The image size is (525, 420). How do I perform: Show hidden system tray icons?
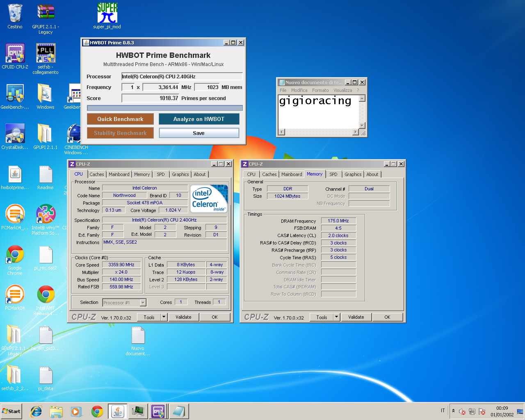453,411
